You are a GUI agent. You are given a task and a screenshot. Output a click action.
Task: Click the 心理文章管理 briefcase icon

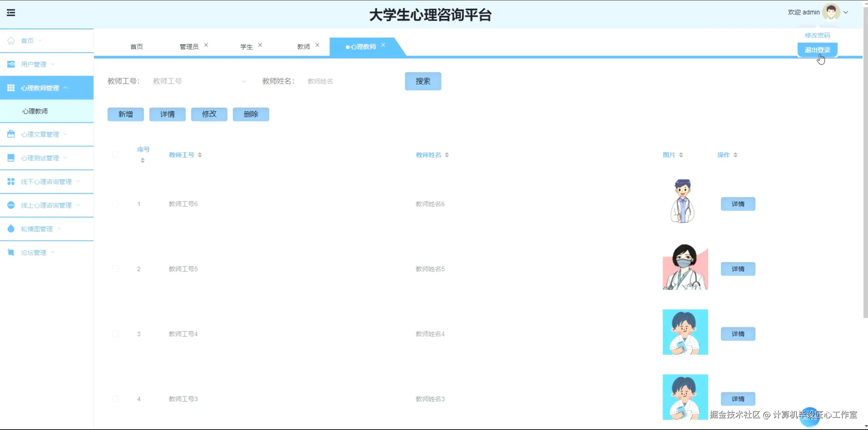[11, 134]
